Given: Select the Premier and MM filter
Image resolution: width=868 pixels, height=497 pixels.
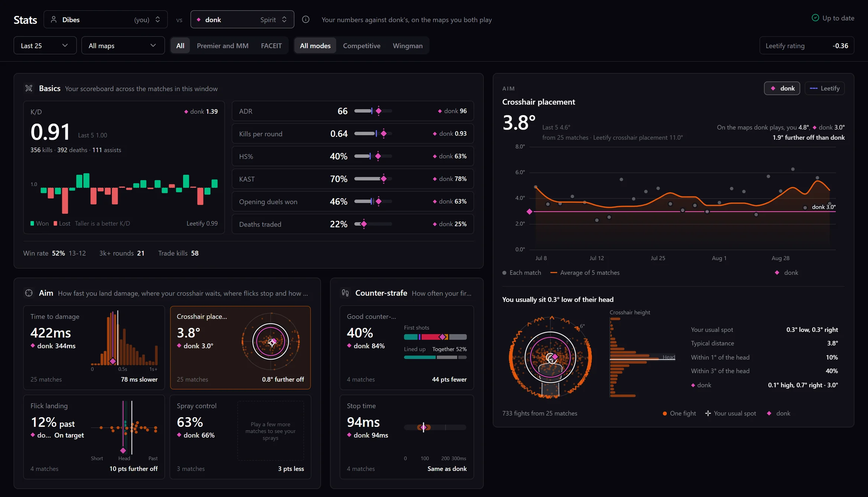Looking at the screenshot, I should (223, 46).
